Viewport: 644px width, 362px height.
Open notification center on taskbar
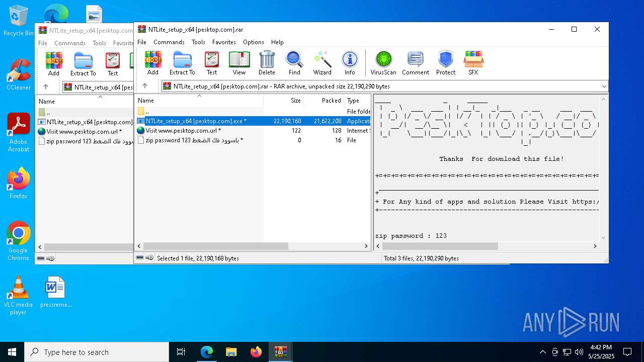pos(627,352)
